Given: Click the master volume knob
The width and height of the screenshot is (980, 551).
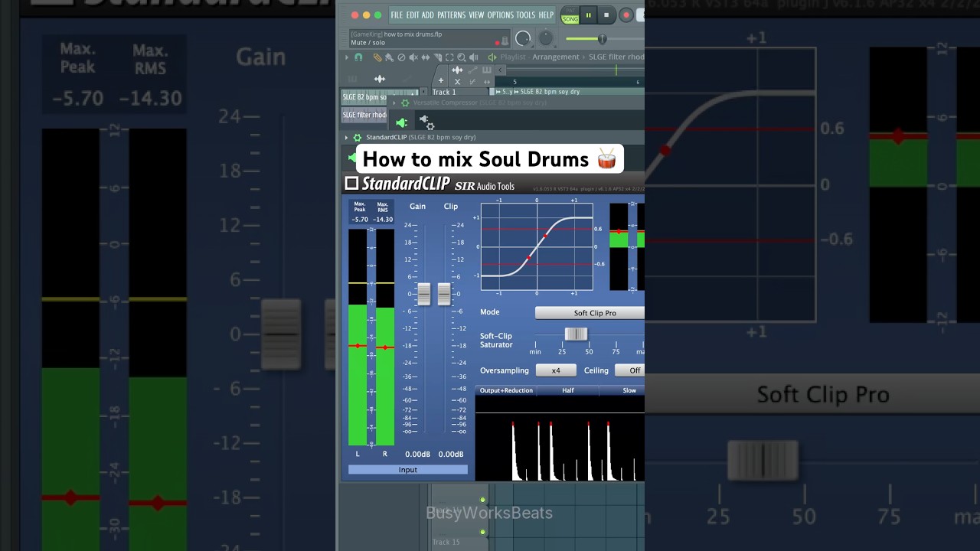Looking at the screenshot, I should coord(523,38).
